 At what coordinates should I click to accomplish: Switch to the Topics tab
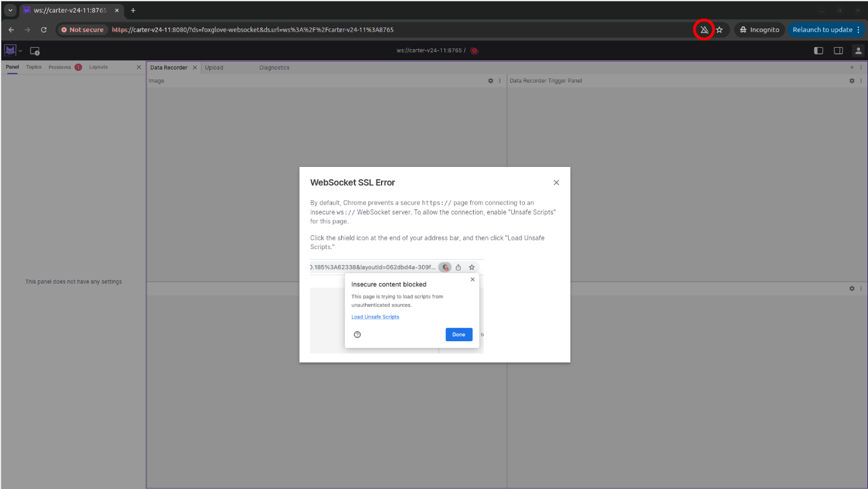pos(33,67)
